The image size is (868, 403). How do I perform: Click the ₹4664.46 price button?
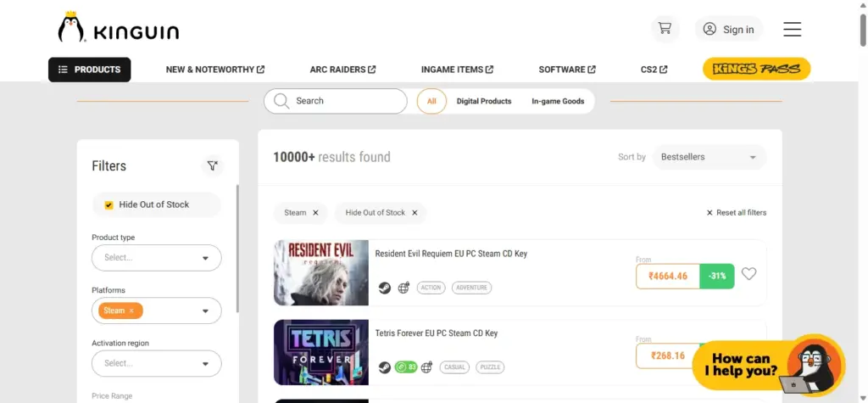[x=668, y=276]
